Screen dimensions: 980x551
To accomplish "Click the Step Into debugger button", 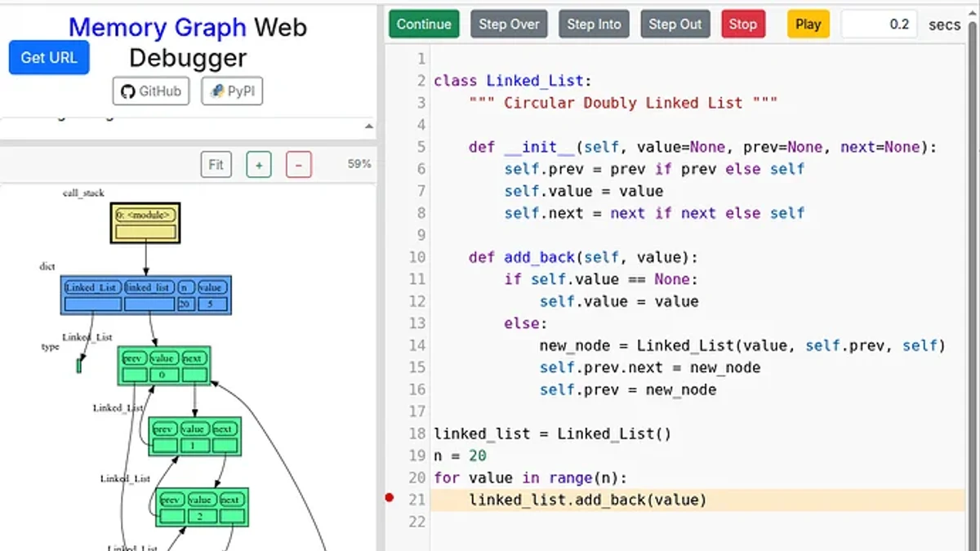I will [x=595, y=24].
